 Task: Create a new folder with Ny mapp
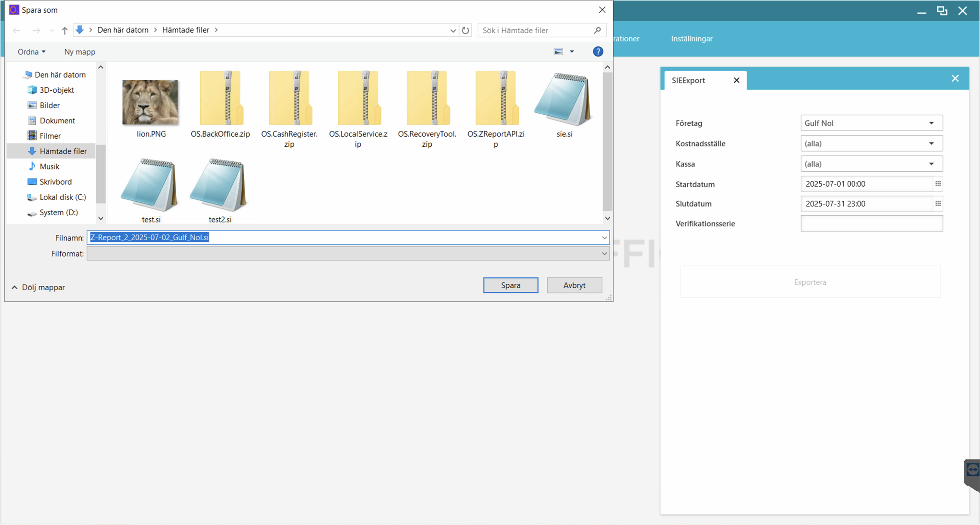[x=80, y=52]
